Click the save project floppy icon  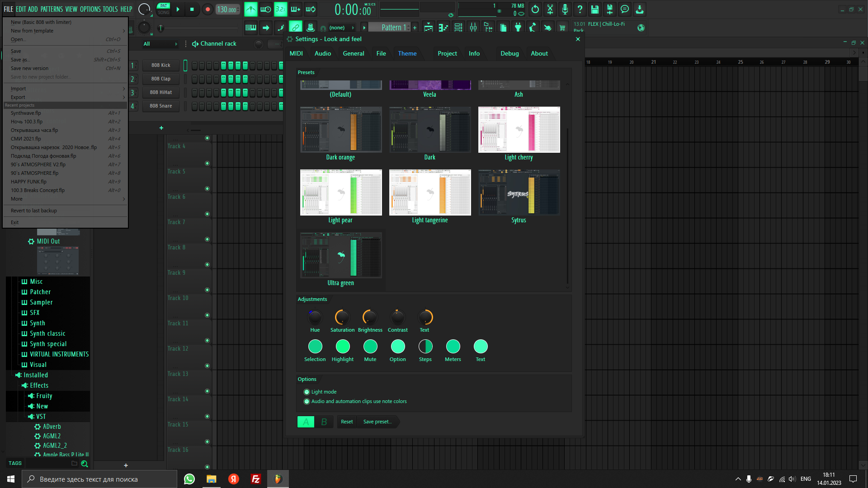pyautogui.click(x=594, y=9)
